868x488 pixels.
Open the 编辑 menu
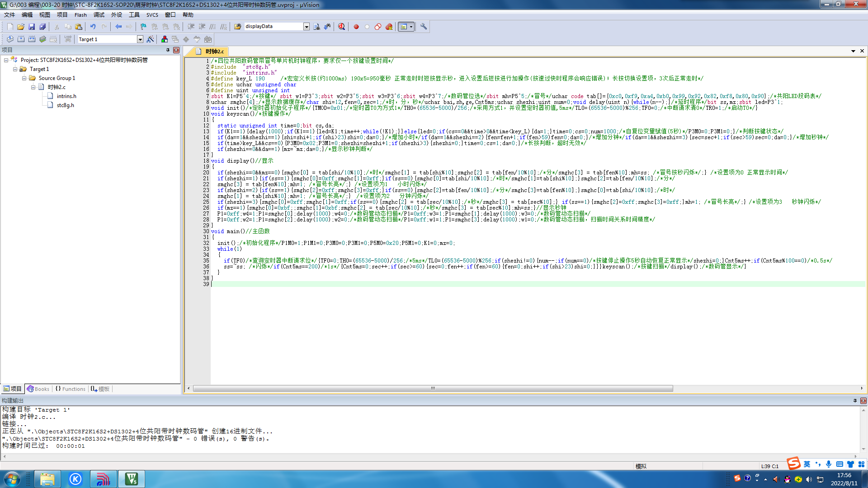pyautogui.click(x=27, y=15)
